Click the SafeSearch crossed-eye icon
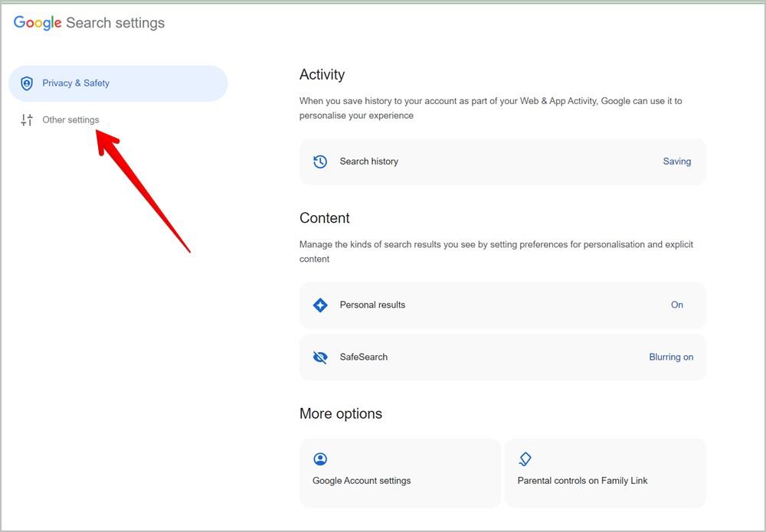The width and height of the screenshot is (766, 532). (x=320, y=357)
